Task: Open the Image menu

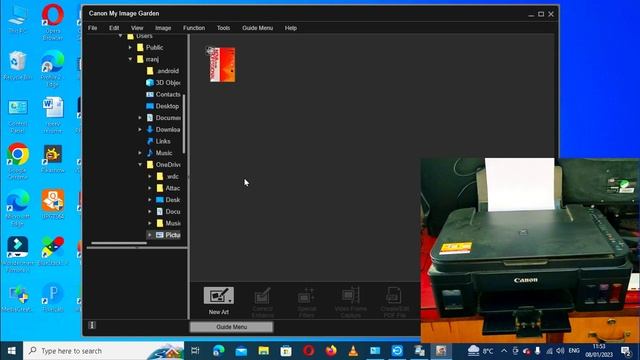Action: click(163, 28)
